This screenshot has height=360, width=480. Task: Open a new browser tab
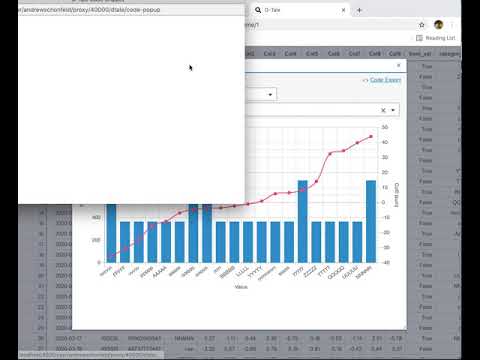click(x=359, y=10)
